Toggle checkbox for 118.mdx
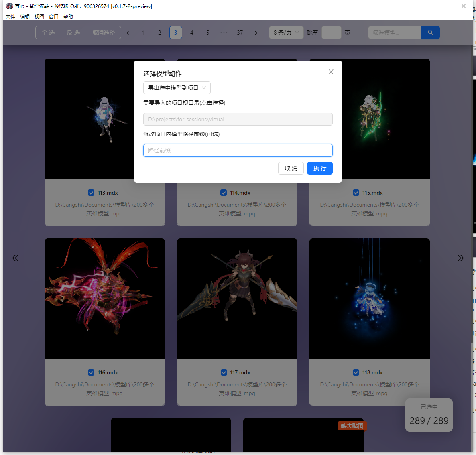 356,372
